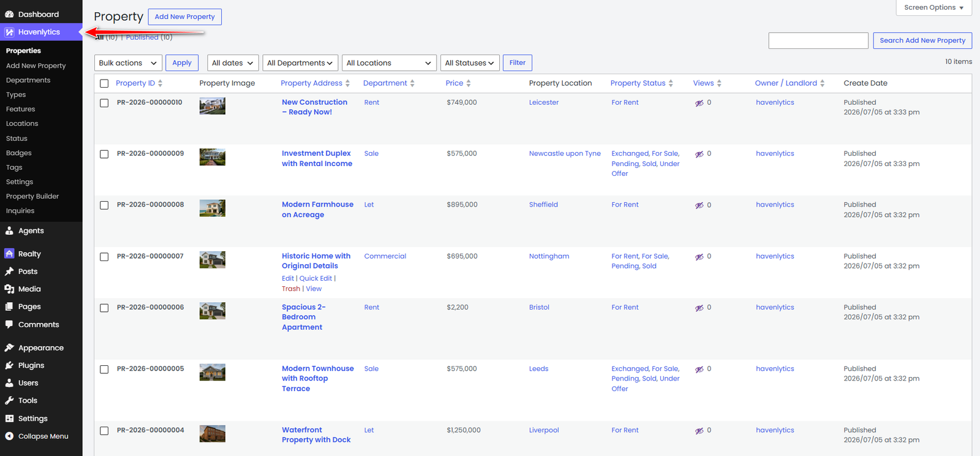Click in the property search input field
This screenshot has width=980, height=456.
tap(818, 40)
